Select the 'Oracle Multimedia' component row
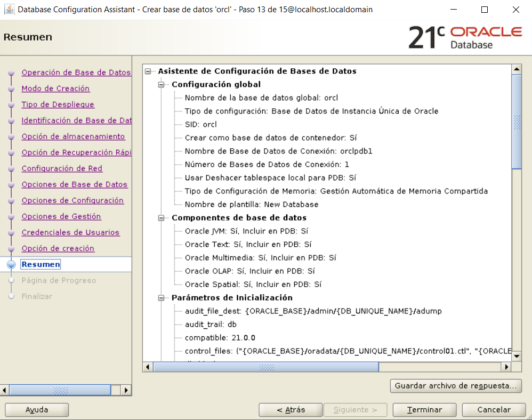This screenshot has width=532, height=420. 260,258
